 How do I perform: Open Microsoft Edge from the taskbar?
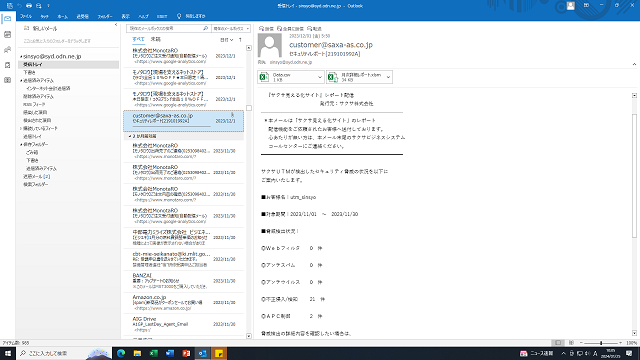pyautogui.click(x=121, y=353)
